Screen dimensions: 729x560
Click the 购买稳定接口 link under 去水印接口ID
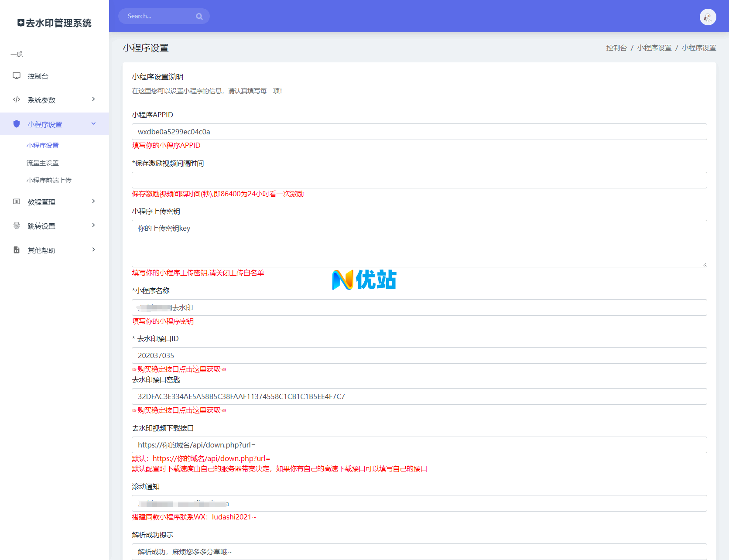[179, 369]
